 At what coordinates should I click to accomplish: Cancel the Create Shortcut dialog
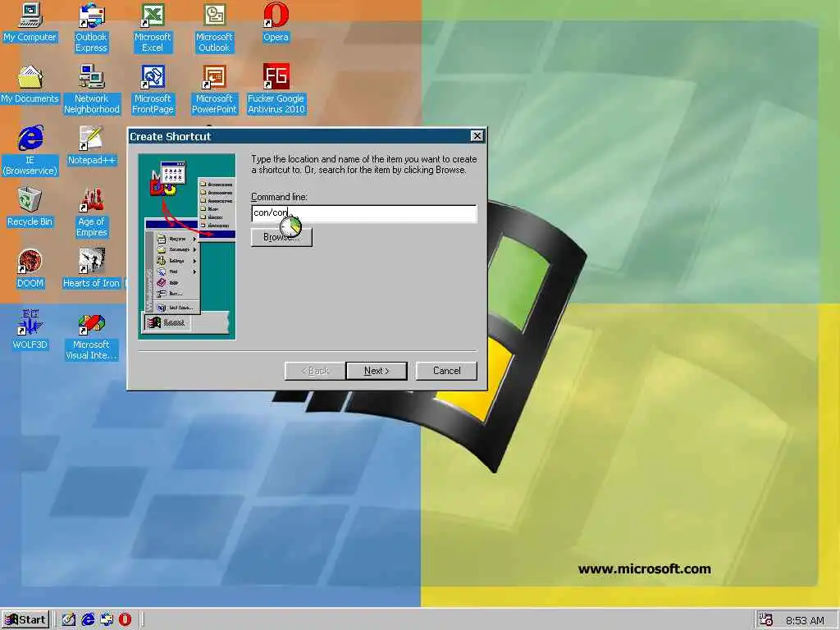click(446, 371)
